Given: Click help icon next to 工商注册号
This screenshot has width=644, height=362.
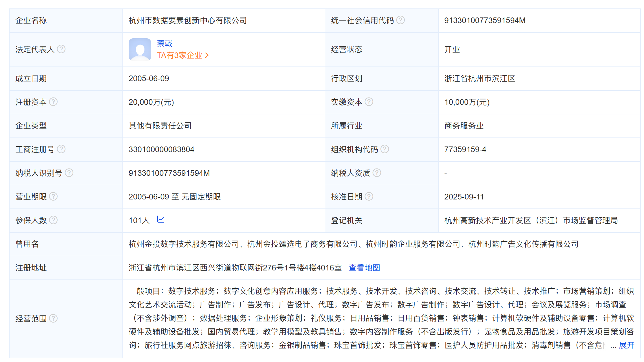Looking at the screenshot, I should 61,149.
